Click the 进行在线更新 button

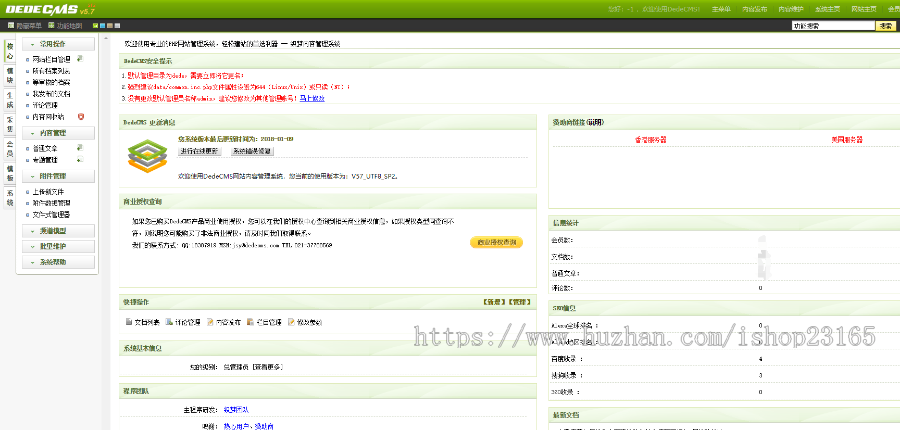pyautogui.click(x=199, y=151)
